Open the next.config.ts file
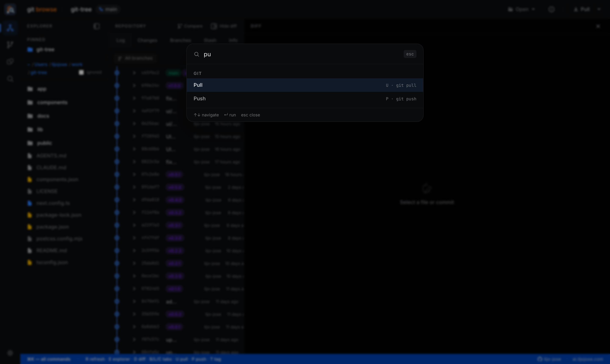Image resolution: width=610 pixels, height=364 pixels. tap(48, 203)
